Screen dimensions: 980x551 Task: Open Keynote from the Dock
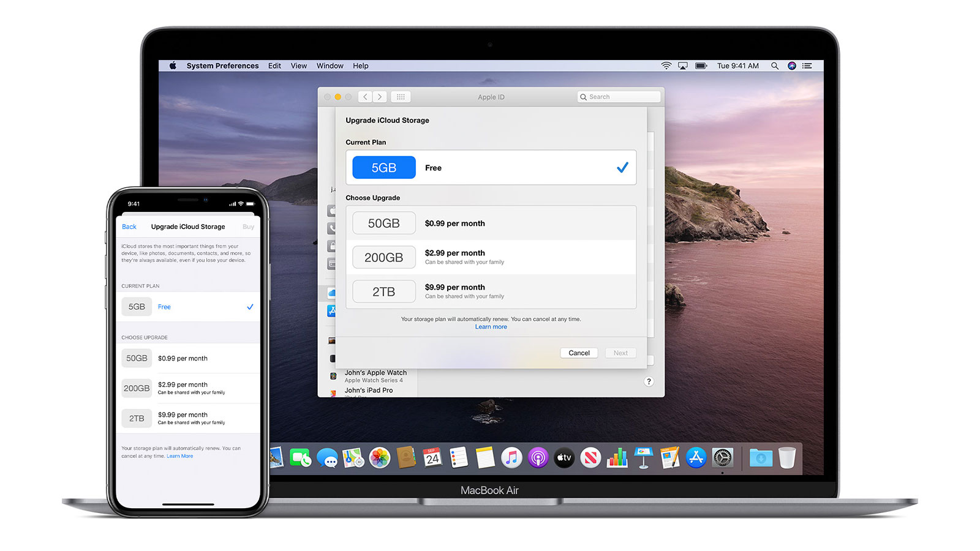[x=643, y=457]
